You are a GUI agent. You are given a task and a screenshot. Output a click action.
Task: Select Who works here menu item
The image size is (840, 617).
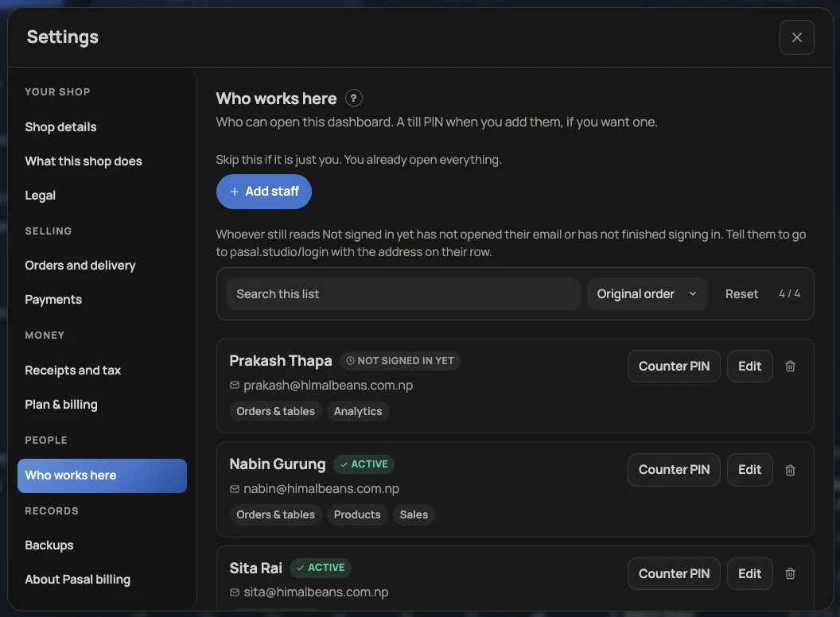coord(102,475)
